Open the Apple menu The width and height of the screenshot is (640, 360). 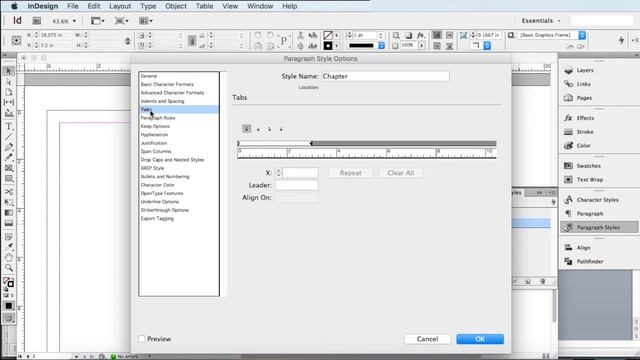[x=14, y=6]
